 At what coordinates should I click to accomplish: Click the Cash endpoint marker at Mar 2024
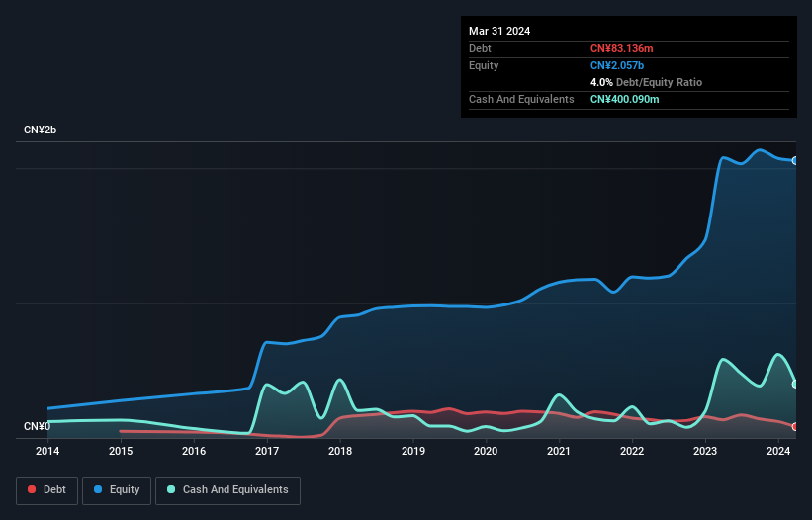[x=795, y=384]
